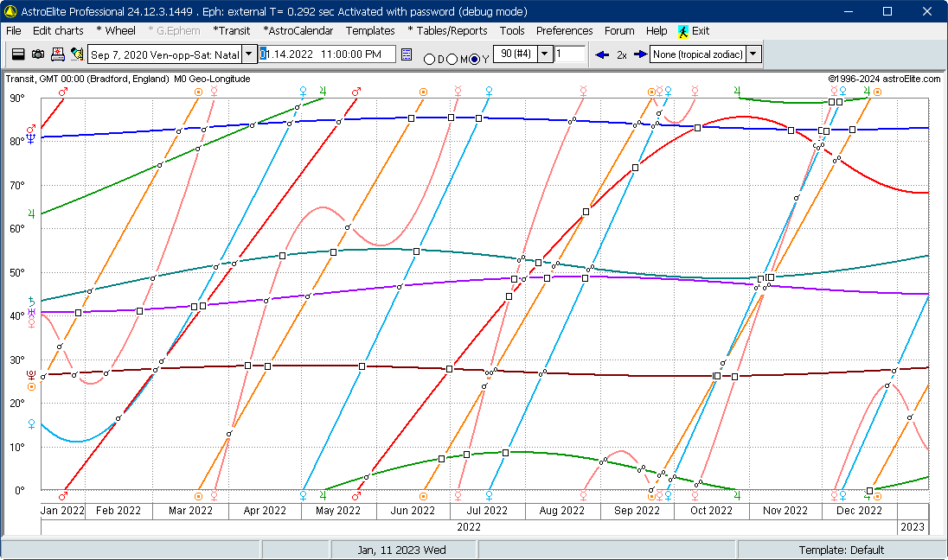
Task: Click the status bar date Jan, 11 2023 Wed
Action: (401, 550)
